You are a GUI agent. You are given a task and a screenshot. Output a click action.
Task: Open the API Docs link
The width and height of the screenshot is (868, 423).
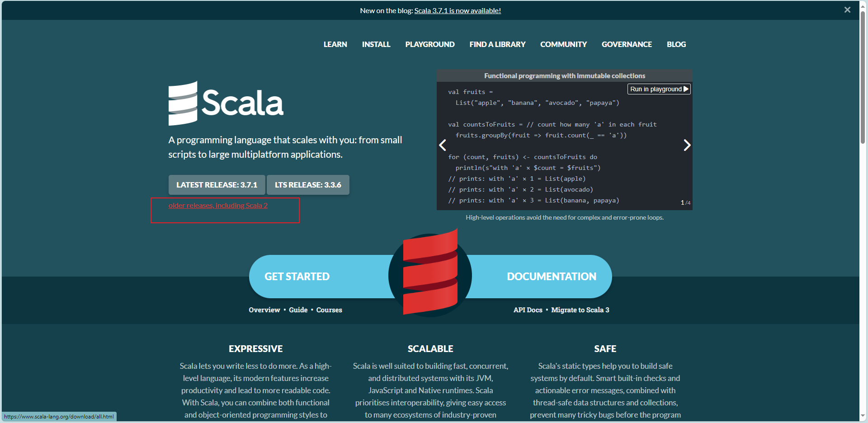coord(528,310)
